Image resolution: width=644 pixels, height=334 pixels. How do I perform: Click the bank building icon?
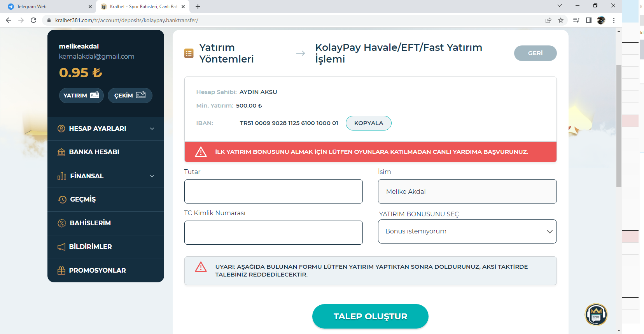pos(61,152)
